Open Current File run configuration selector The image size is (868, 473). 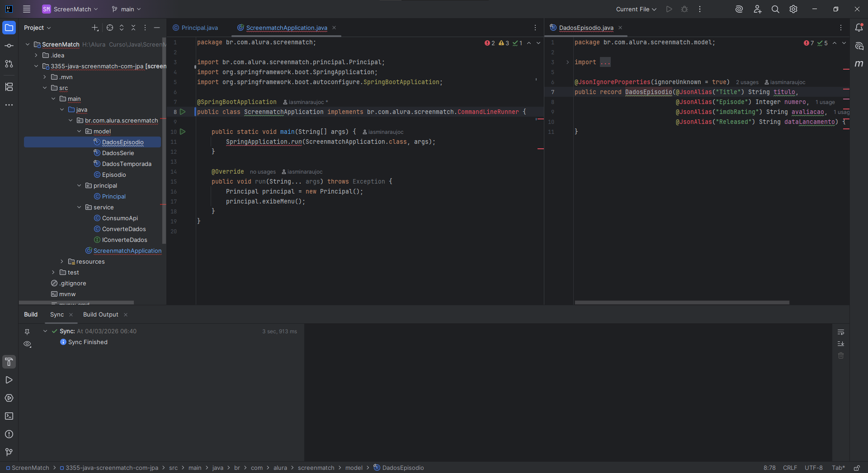(636, 9)
